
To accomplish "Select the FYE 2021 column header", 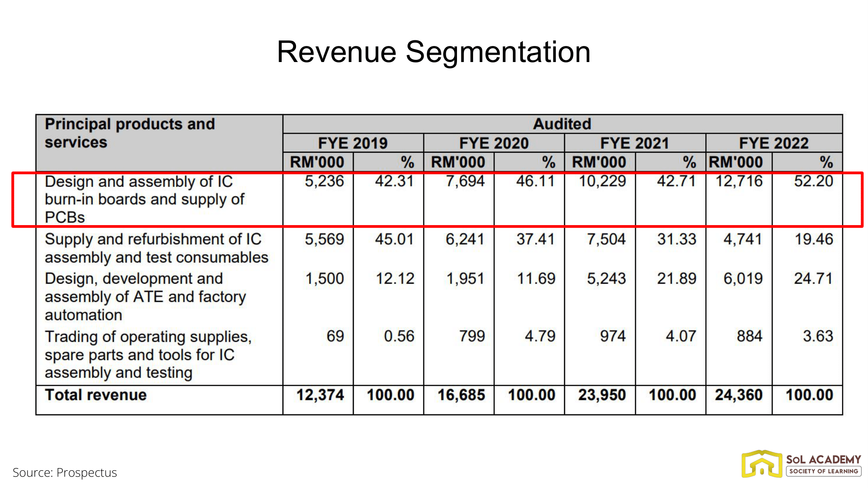I will pyautogui.click(x=635, y=143).
